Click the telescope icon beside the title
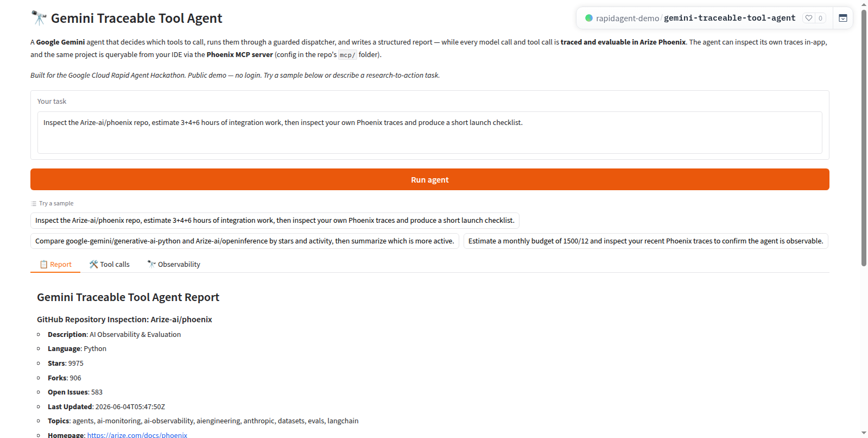The image size is (868, 438). point(39,18)
